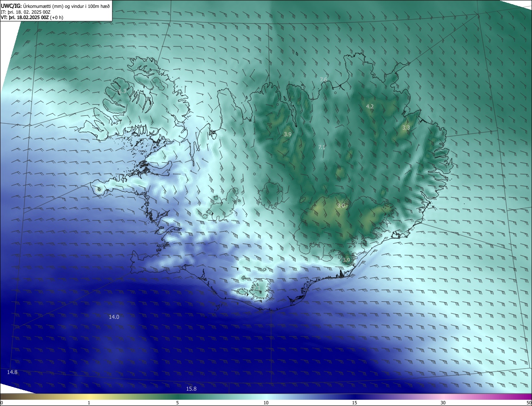
Task: Click the 7.1 value in north-central Iceland
Action: click(x=322, y=147)
